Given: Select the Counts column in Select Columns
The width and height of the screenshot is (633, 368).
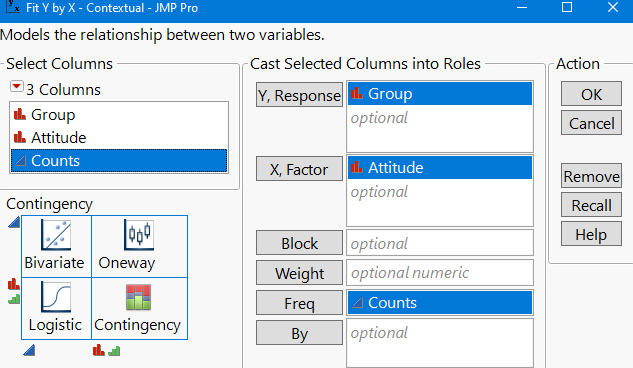Looking at the screenshot, I should 119,161.
